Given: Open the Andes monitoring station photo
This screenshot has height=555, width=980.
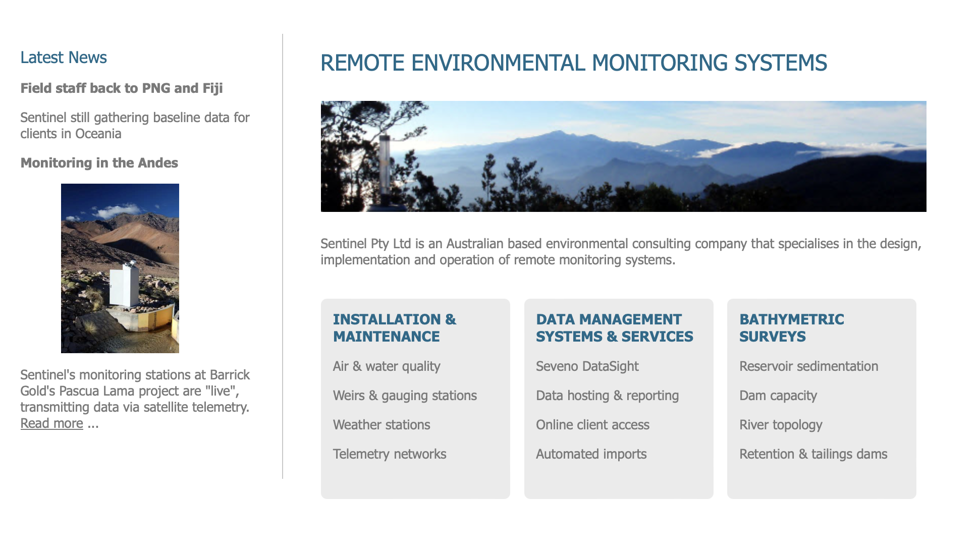Looking at the screenshot, I should tap(120, 268).
